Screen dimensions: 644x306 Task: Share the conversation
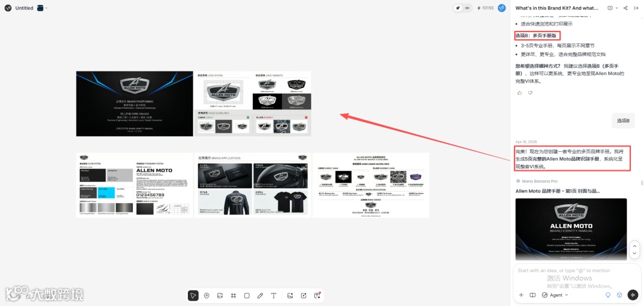click(626, 8)
